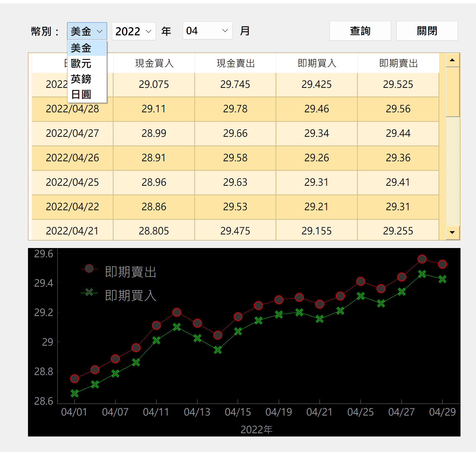Viewport: 476px width, 452px height.
Task: Select 日圓 in the currency dropdown list
Action: click(x=87, y=95)
